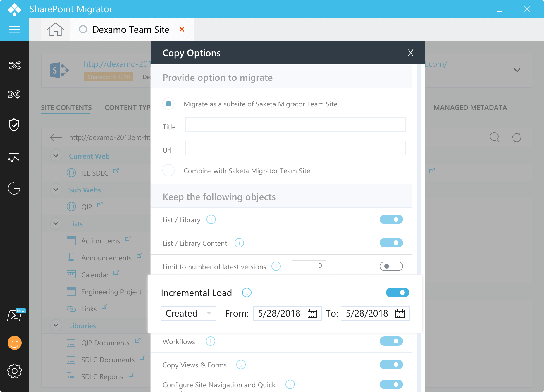Switch to SITE CONTENTS tab

tap(66, 108)
